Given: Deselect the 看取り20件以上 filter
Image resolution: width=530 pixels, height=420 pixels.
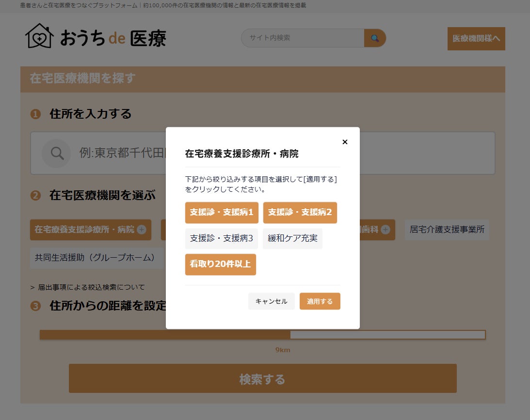Looking at the screenshot, I should click(220, 264).
